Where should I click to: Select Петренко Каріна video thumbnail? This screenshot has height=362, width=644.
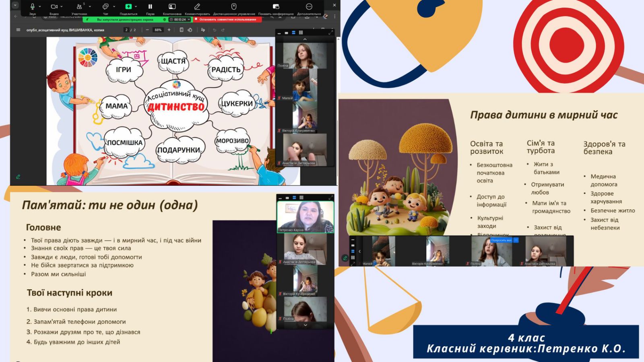tap(305, 216)
